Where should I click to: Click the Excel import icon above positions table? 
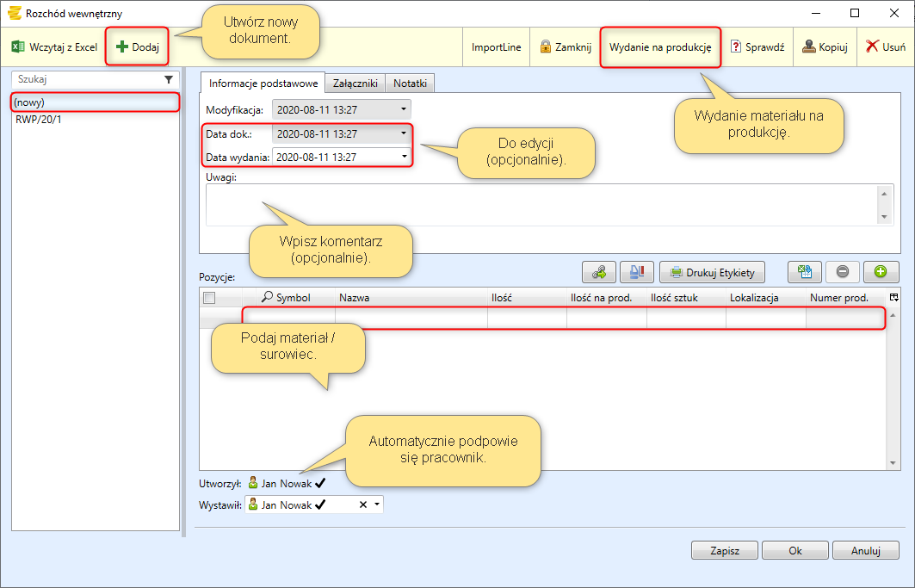point(805,272)
